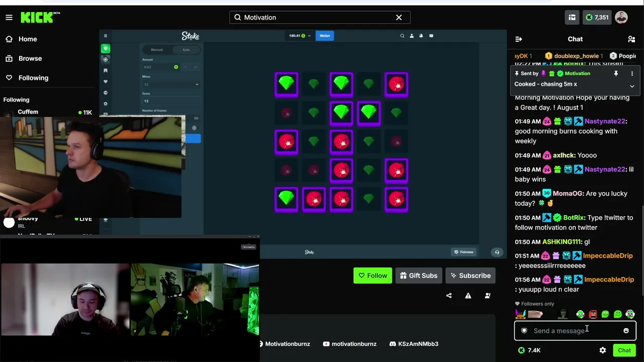Open ASHKING111's chat profile
The height and width of the screenshot is (362, 644).
click(561, 242)
